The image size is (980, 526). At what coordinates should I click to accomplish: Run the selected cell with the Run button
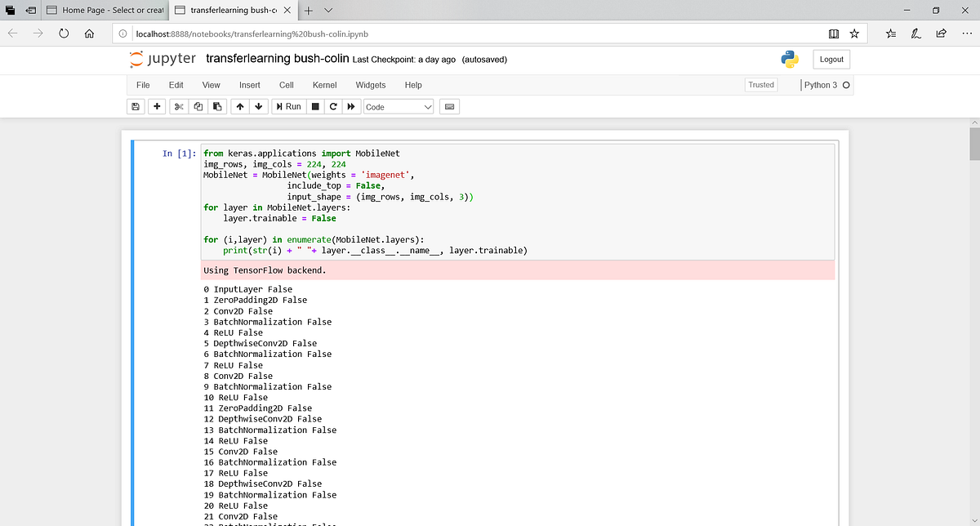point(287,106)
